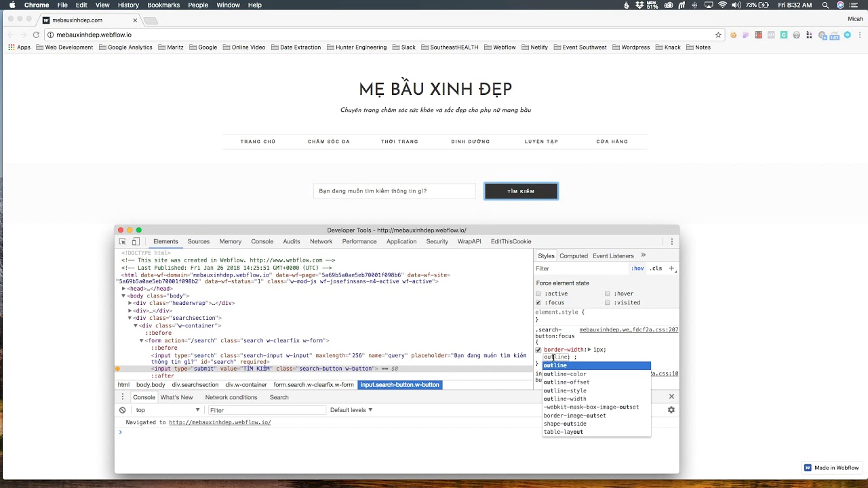Add a new style rule with plus icon

(x=672, y=268)
